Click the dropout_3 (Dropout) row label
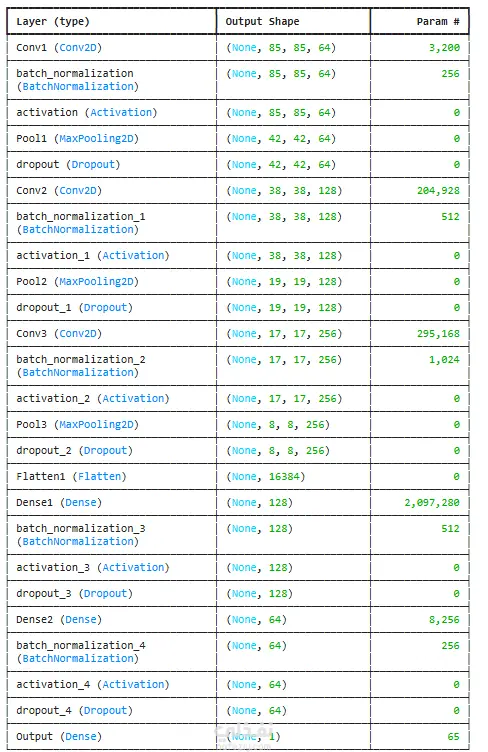488x752 pixels. pyautogui.click(x=74, y=594)
